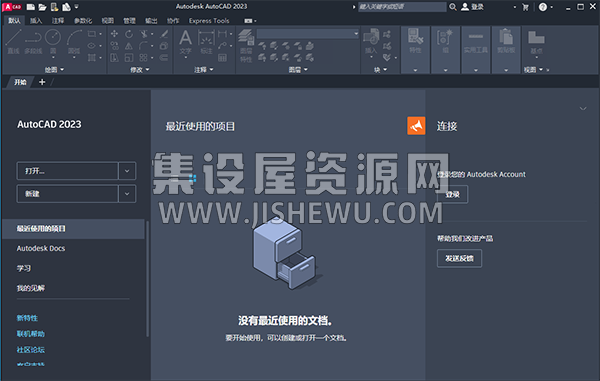Click the 新建 button
The height and width of the screenshot is (381, 600).
tap(67, 194)
